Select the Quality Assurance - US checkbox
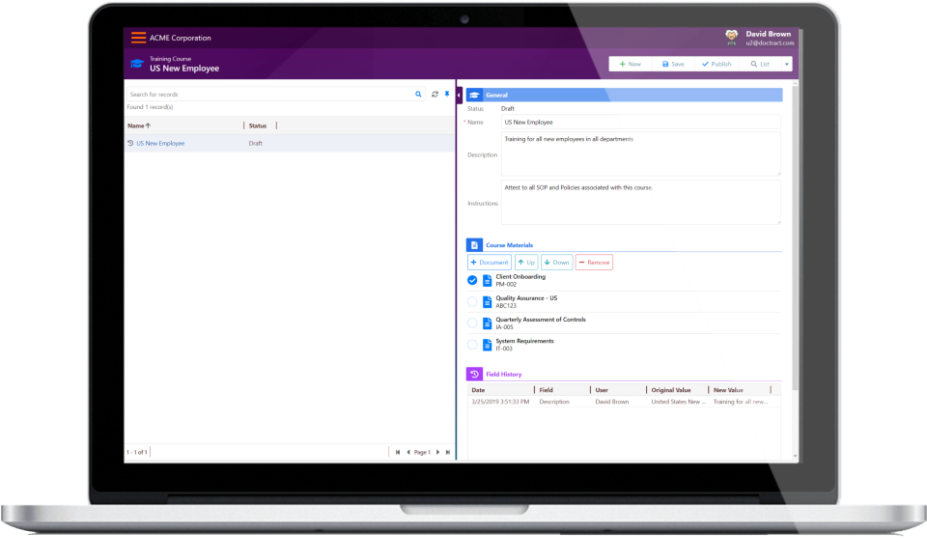Image resolution: width=927 pixels, height=560 pixels. (x=473, y=300)
